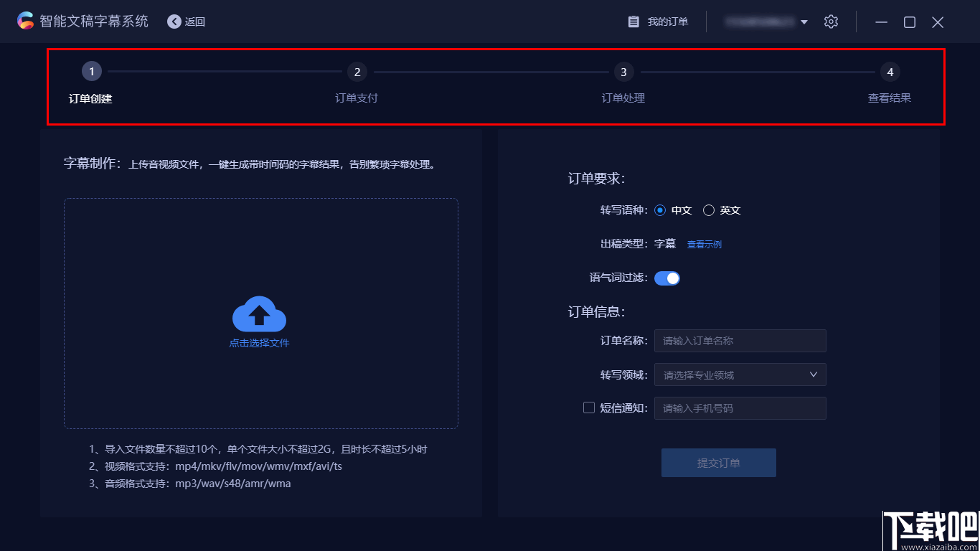Select the 英文 language option
The width and height of the screenshot is (980, 551).
[710, 209]
